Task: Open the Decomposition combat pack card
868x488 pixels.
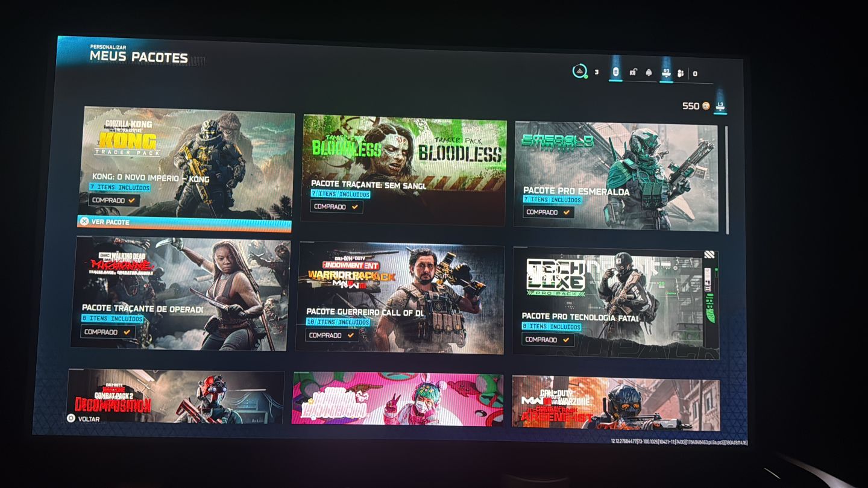Action: [175, 397]
